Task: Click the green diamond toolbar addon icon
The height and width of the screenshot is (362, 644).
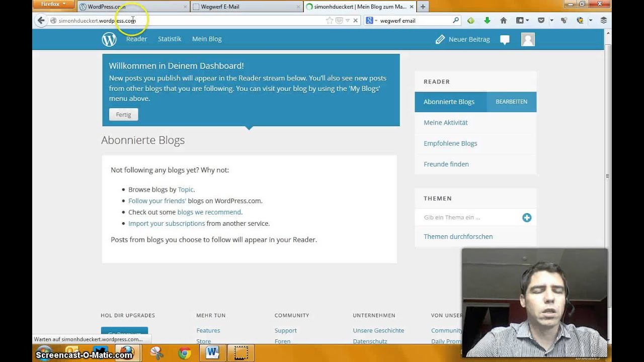Action: click(x=471, y=21)
